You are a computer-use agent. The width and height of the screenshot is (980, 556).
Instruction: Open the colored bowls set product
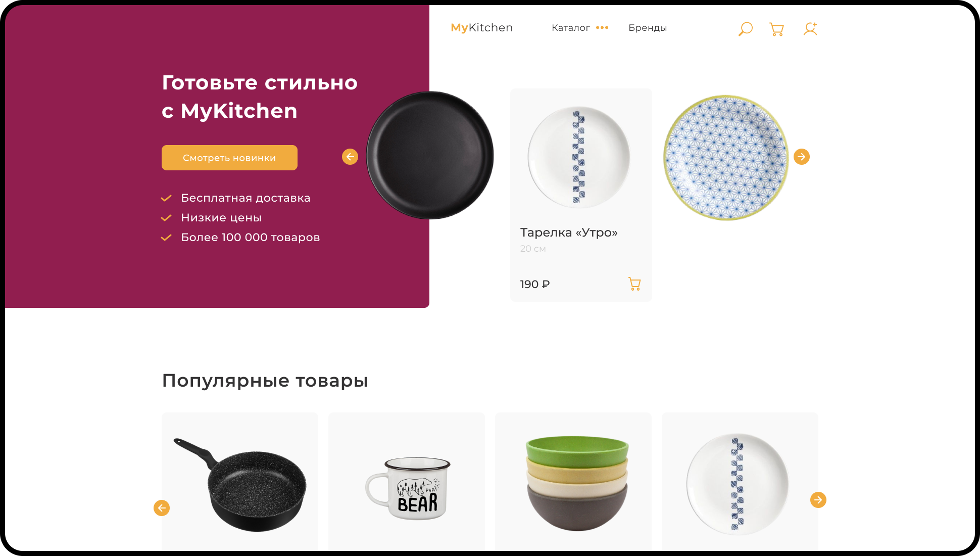coord(573,482)
